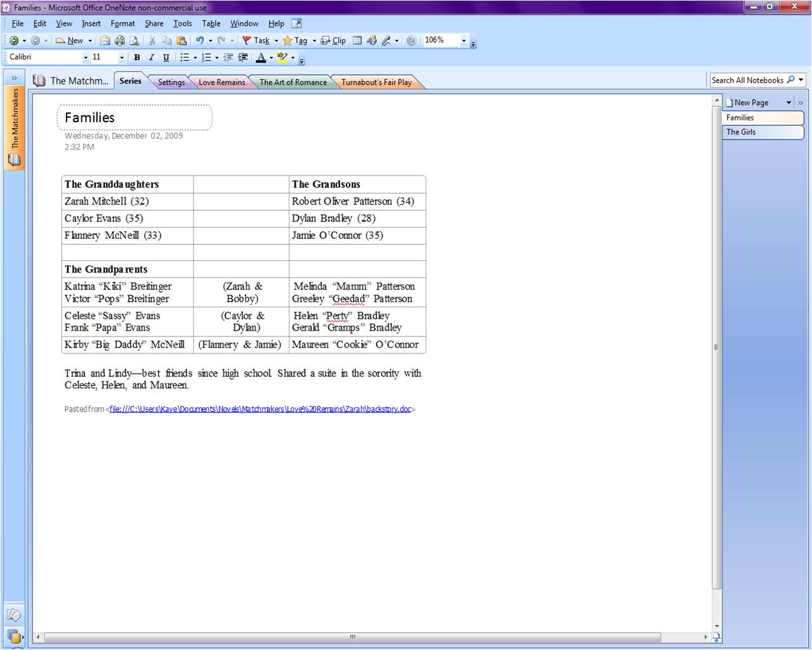Click in the Search All Notebooks box
The image size is (812, 650).
[747, 80]
